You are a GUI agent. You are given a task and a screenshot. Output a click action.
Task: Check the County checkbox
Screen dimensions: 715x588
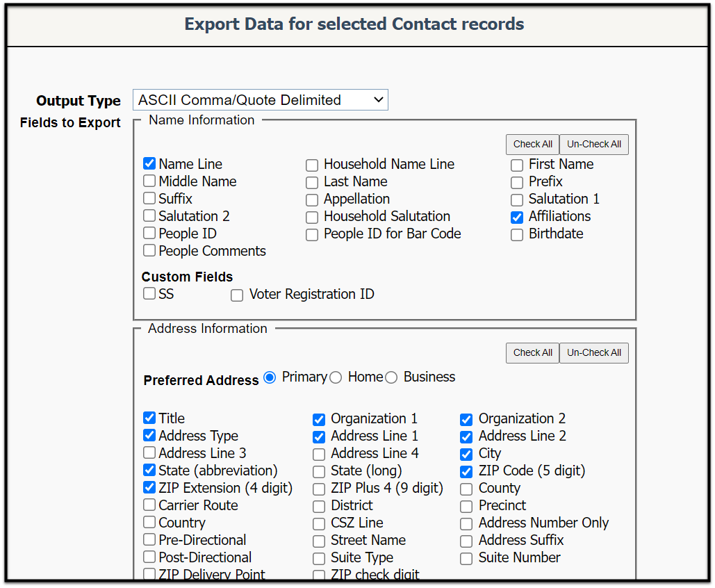(x=466, y=489)
